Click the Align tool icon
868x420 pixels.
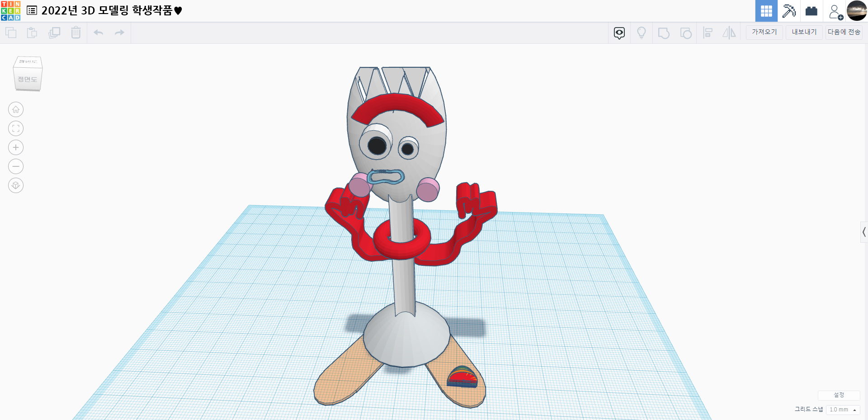click(708, 33)
